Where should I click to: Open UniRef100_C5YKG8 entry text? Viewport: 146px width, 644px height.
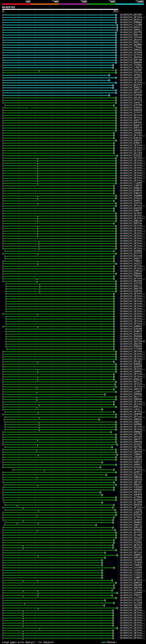(x=131, y=37)
